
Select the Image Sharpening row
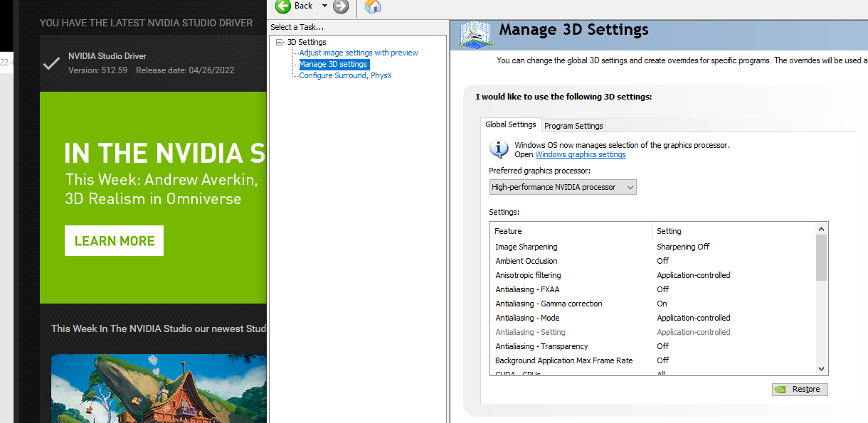652,247
